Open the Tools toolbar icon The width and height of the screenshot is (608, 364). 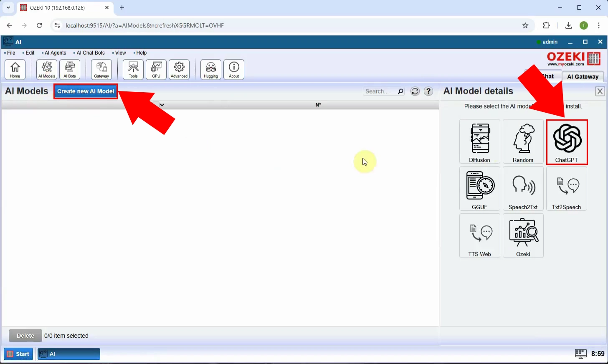coord(133,69)
